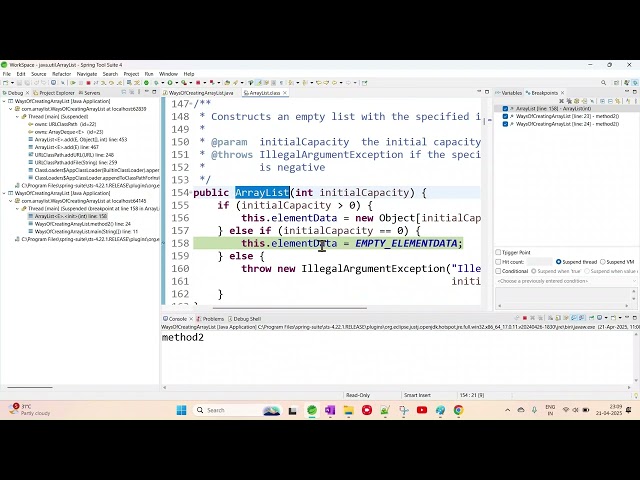Collapse the localhost:64145 process node
This screenshot has height=480, width=640.
click(x=11, y=201)
